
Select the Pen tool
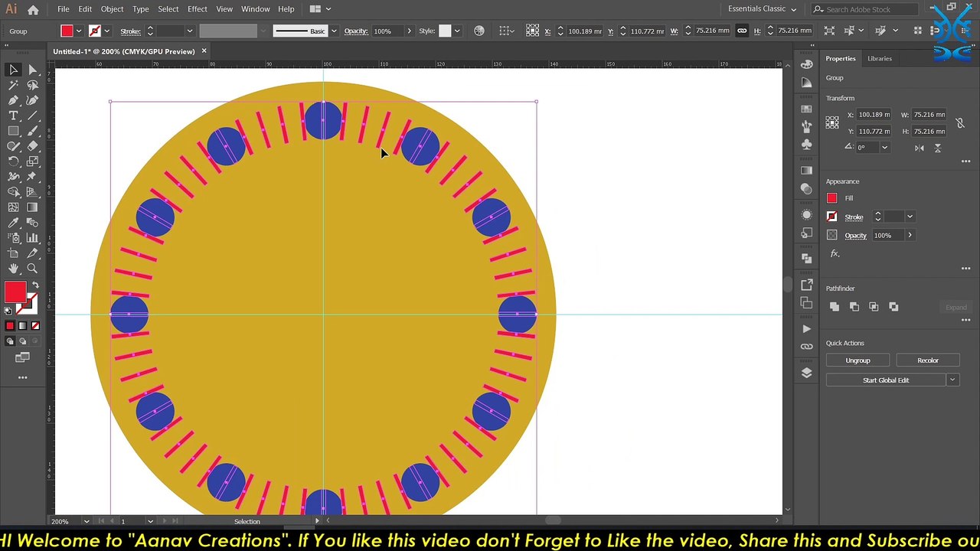point(13,100)
